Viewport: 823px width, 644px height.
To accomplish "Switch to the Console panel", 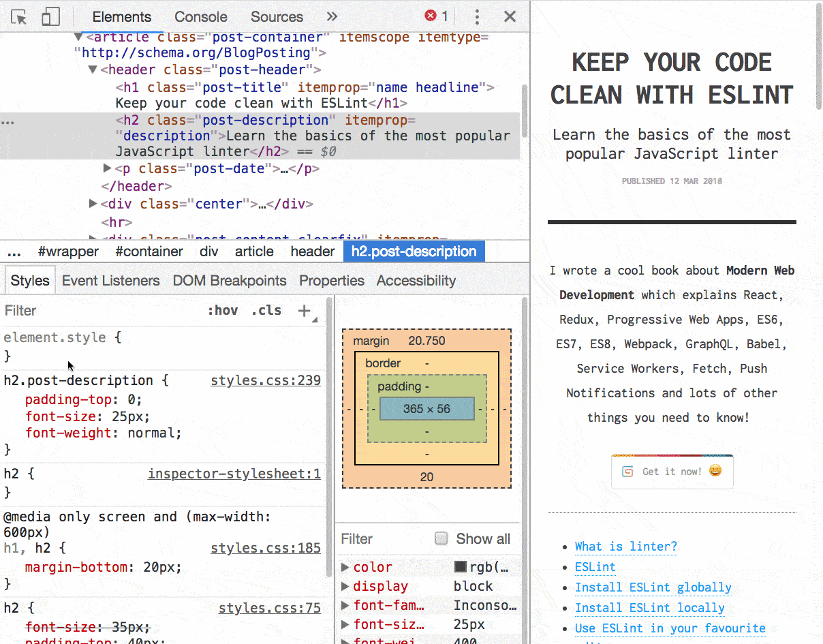I will click(200, 16).
